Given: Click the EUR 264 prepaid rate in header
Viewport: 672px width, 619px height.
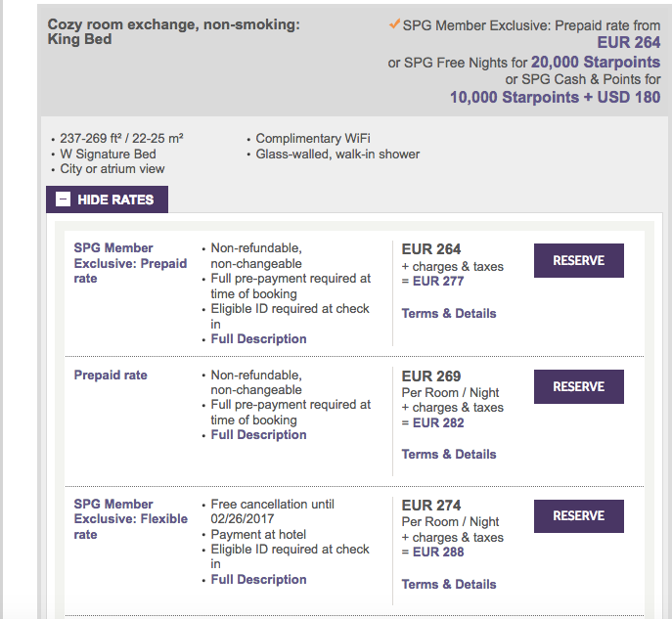Looking at the screenshot, I should coord(628,42).
